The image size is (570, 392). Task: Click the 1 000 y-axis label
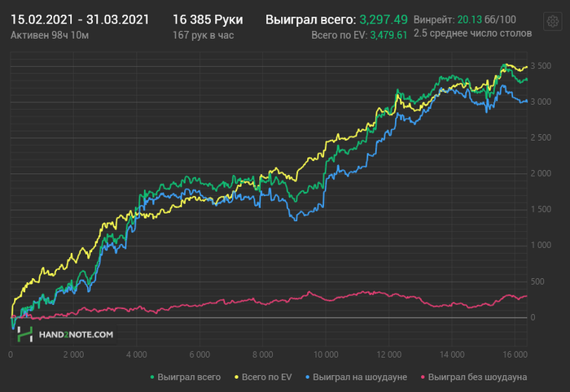541,246
